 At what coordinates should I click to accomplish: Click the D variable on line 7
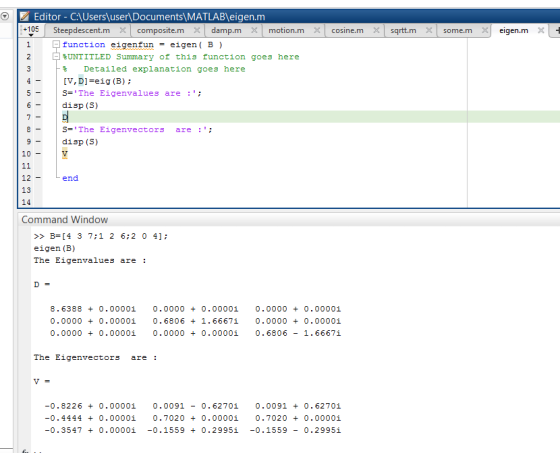[x=65, y=117]
